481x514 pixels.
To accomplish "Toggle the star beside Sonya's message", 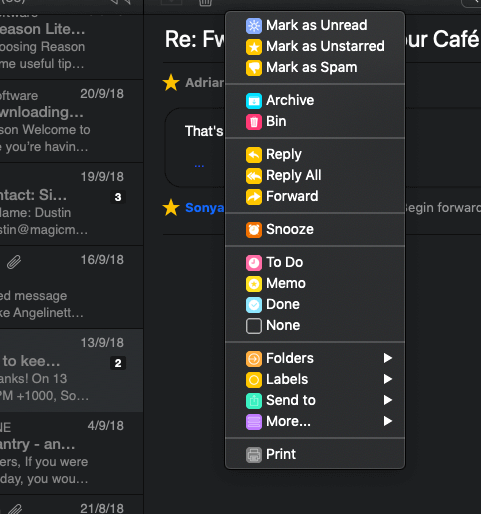I will pyautogui.click(x=171, y=207).
